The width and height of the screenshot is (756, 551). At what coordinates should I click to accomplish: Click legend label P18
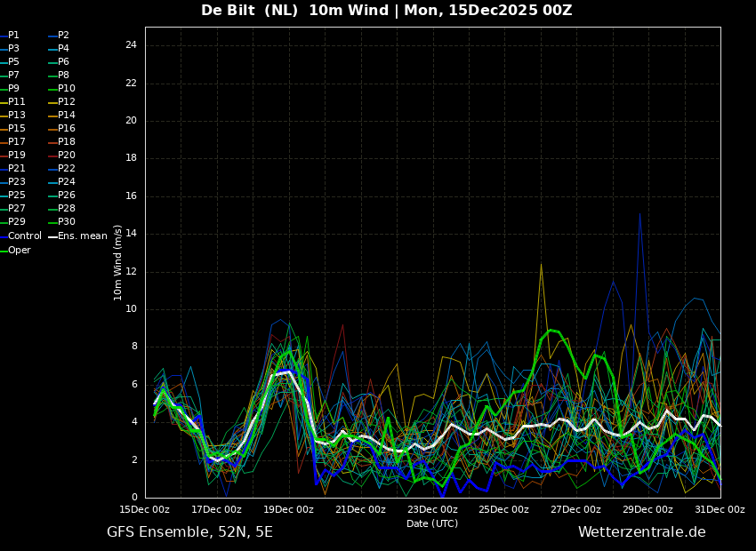[61, 141]
